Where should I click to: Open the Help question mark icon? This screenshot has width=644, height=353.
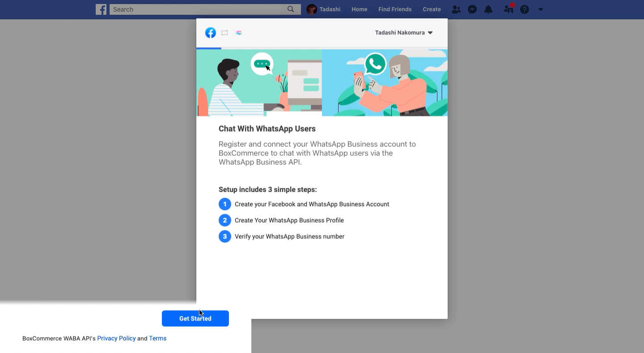(525, 9)
